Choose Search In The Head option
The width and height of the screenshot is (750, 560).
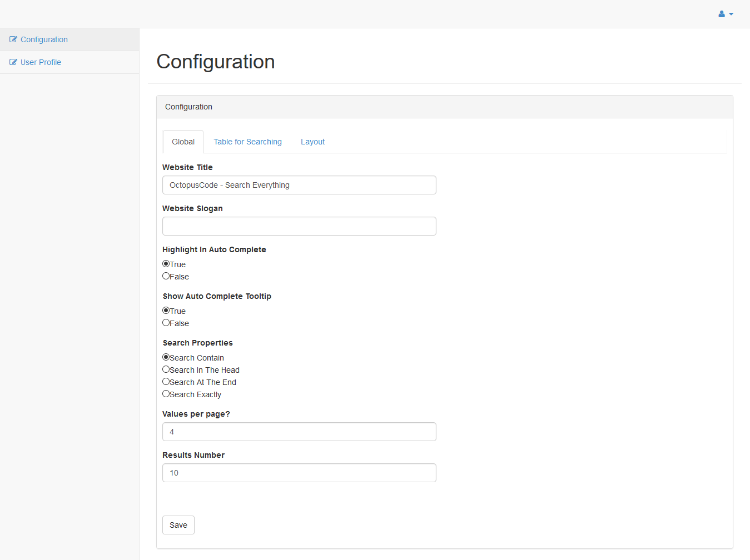tap(166, 369)
